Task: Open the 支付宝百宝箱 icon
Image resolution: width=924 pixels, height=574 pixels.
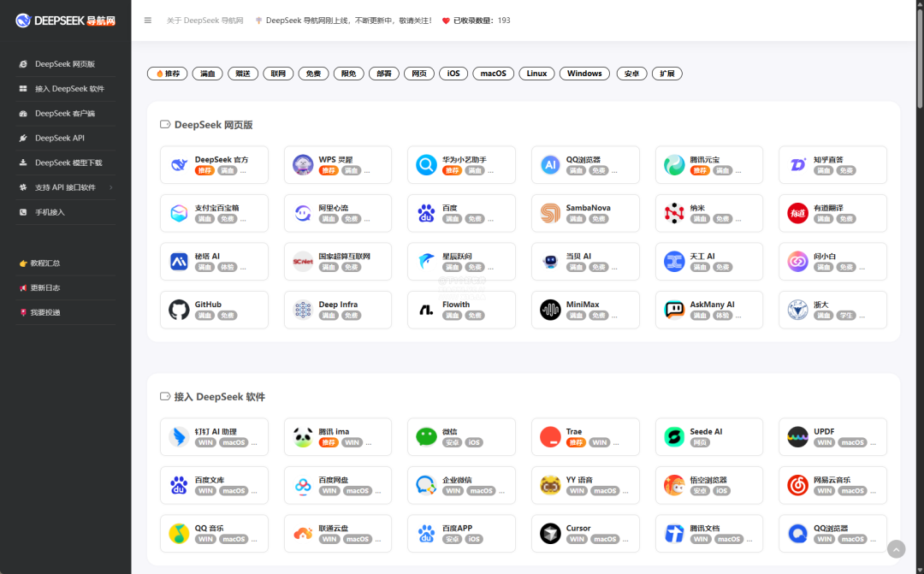Action: click(x=179, y=213)
